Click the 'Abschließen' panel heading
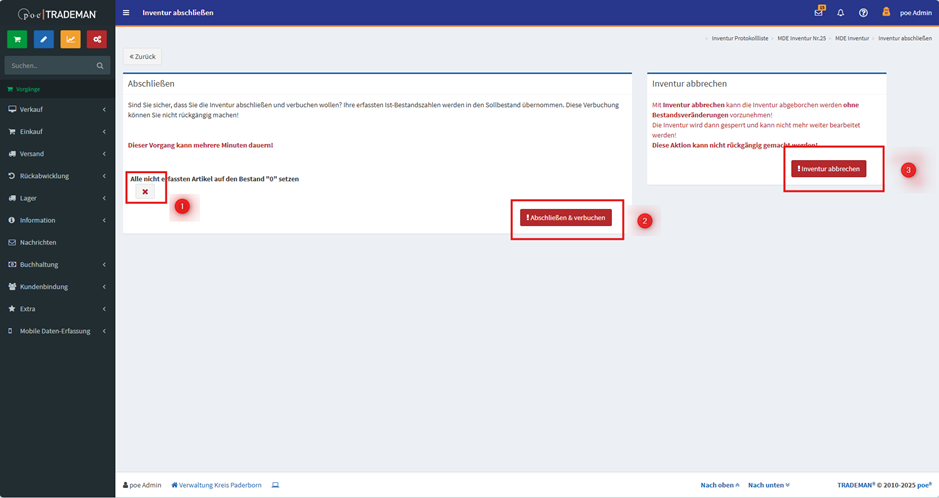Screen dimensions: 939x498 [151, 84]
